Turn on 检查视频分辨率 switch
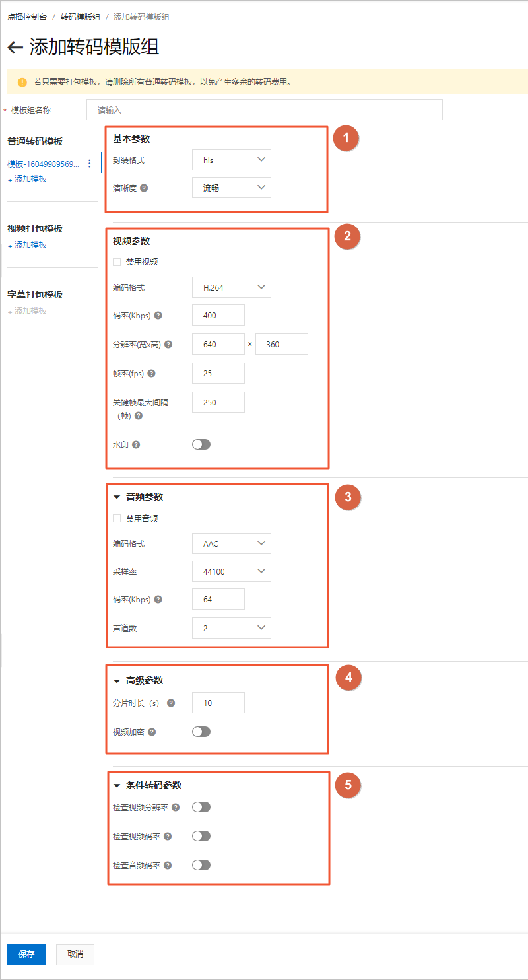Image resolution: width=528 pixels, height=980 pixels. (x=201, y=807)
